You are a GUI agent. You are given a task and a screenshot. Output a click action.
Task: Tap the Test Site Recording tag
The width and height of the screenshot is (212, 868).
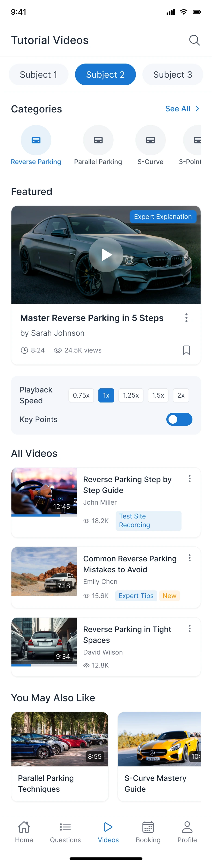coord(148,521)
